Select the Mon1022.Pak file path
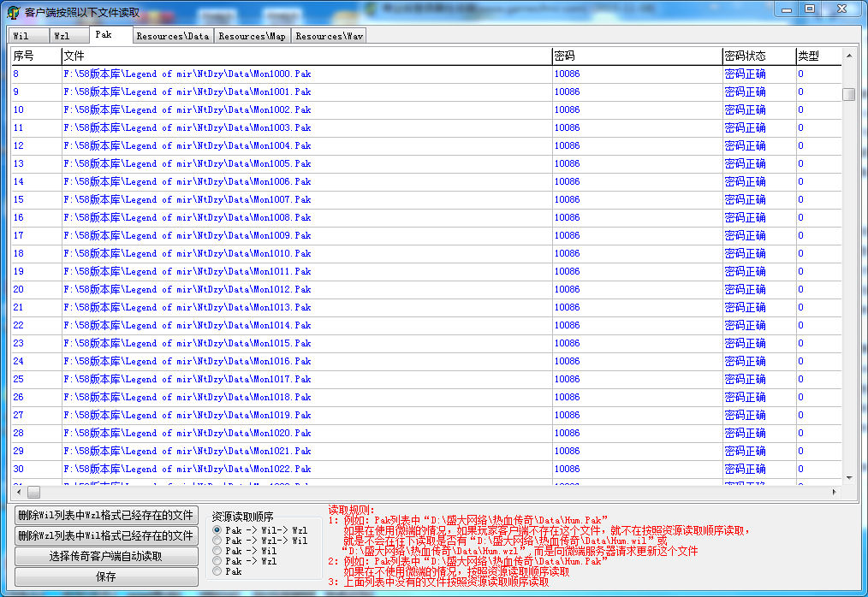Image resolution: width=868 pixels, height=597 pixels. (x=187, y=470)
